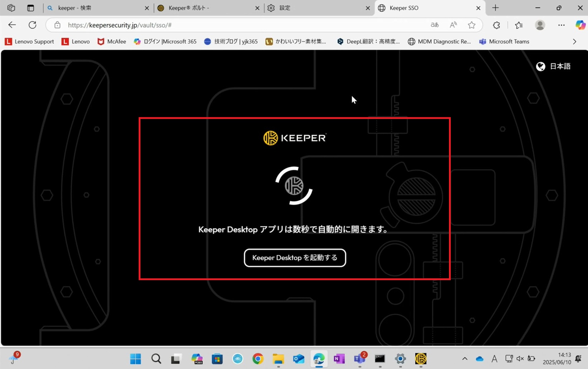The image size is (588, 369).
Task: Open the browser extensions puzzle icon
Action: point(496,25)
